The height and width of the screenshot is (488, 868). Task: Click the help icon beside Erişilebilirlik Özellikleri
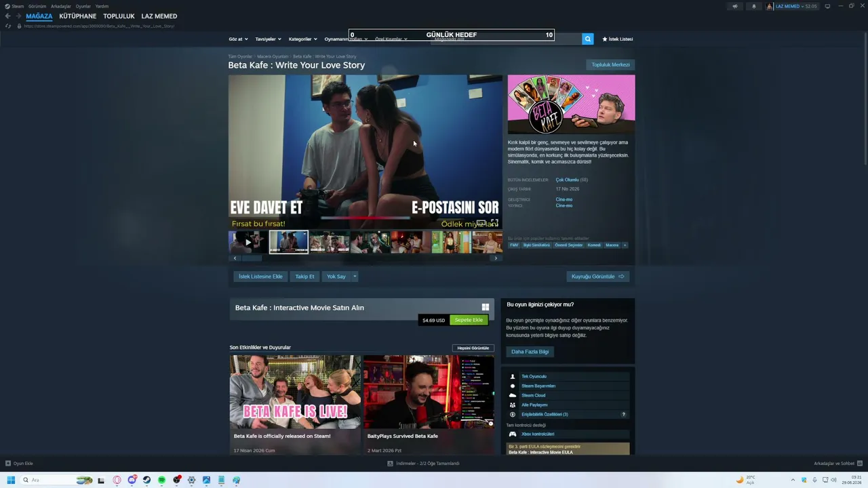(624, 414)
